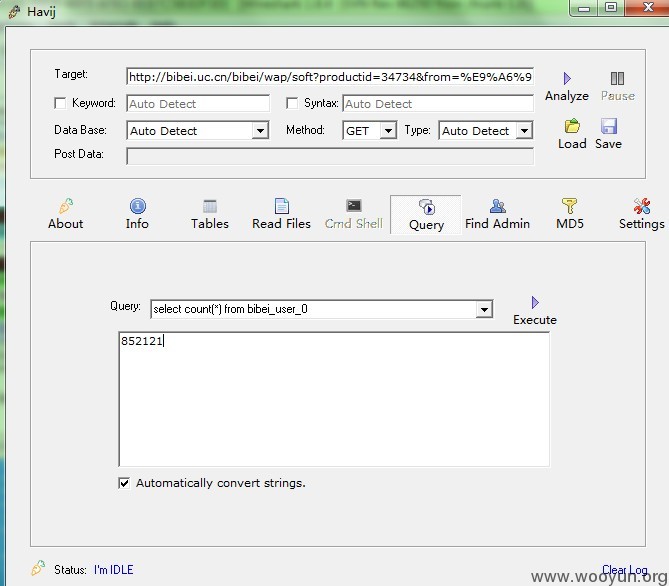Click the Cmd Shell tab label
Image resolution: width=669 pixels, height=586 pixels.
click(x=354, y=224)
